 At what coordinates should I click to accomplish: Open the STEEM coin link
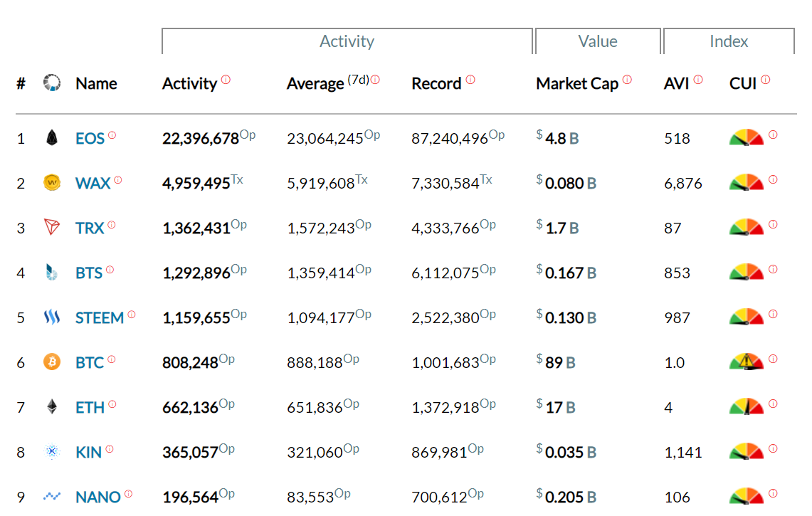point(100,318)
